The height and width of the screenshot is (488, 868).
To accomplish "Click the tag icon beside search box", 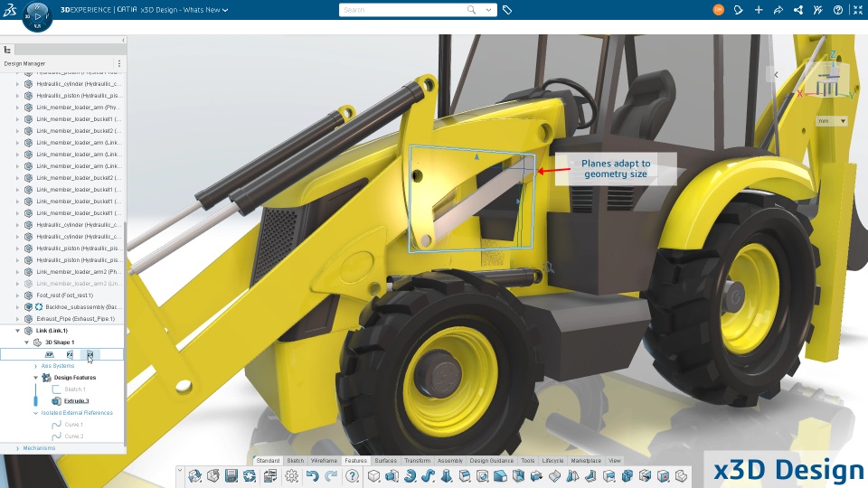I will coord(507,10).
